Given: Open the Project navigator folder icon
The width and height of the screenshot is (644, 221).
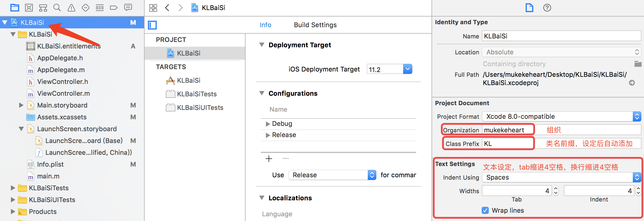Looking at the screenshot, I should 14,8.
